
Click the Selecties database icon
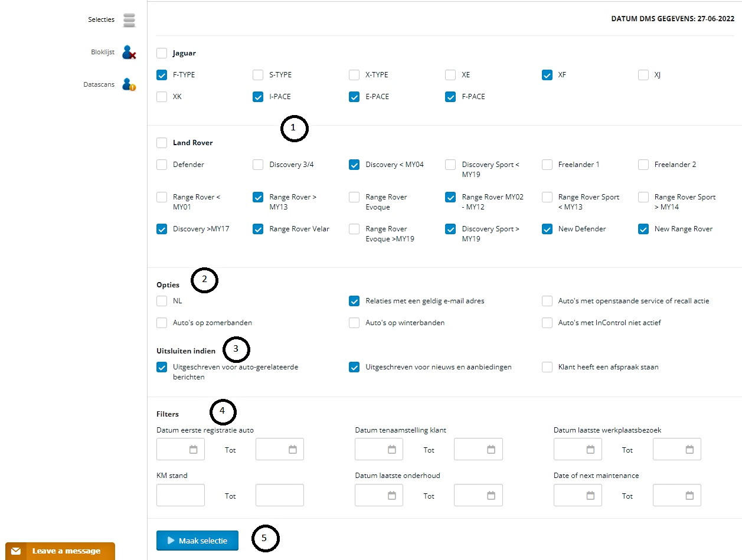point(129,19)
